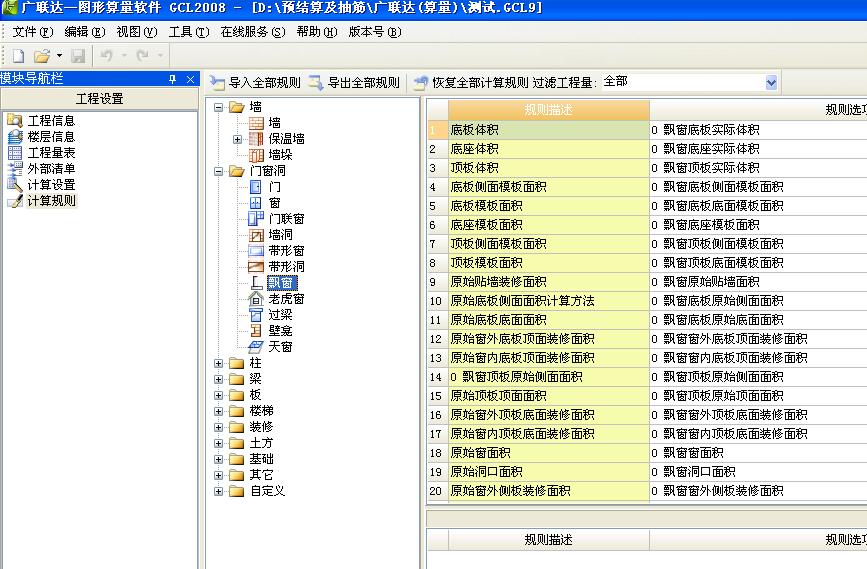
Task: Open the 版本号(B) menu
Action: (374, 32)
